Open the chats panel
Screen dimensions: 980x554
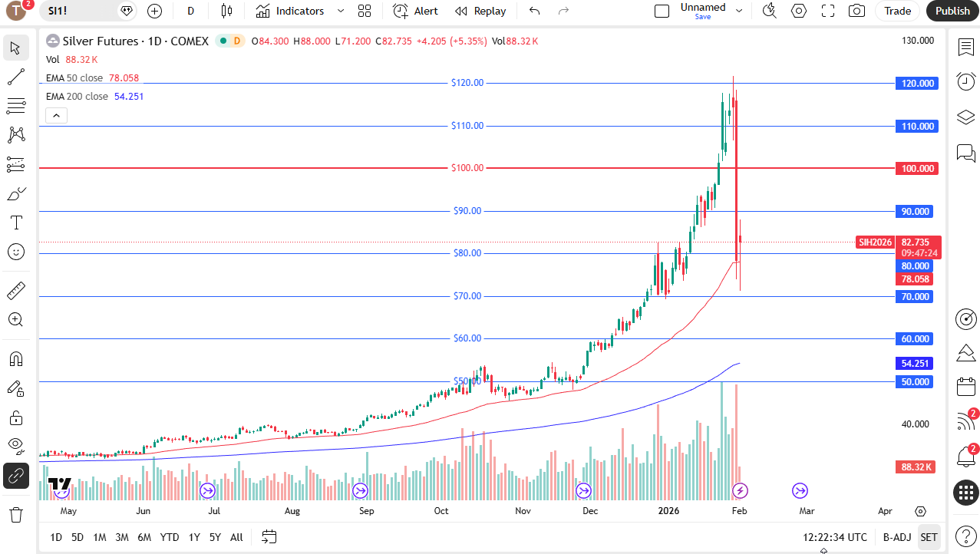coord(965,153)
